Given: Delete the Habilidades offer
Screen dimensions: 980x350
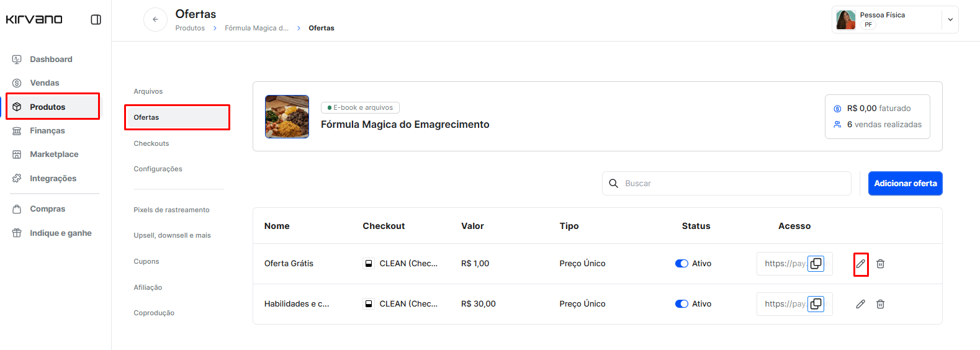Looking at the screenshot, I should (880, 304).
